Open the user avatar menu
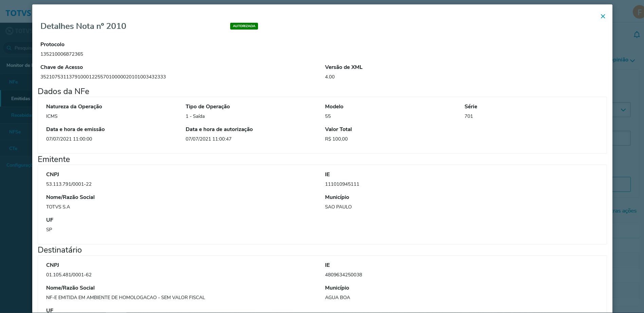The height and width of the screenshot is (313, 644). [x=638, y=12]
